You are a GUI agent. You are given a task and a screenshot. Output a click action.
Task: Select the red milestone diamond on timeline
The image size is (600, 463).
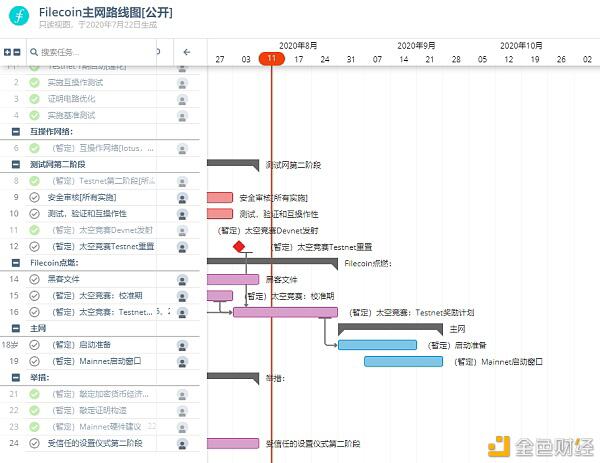pos(239,246)
